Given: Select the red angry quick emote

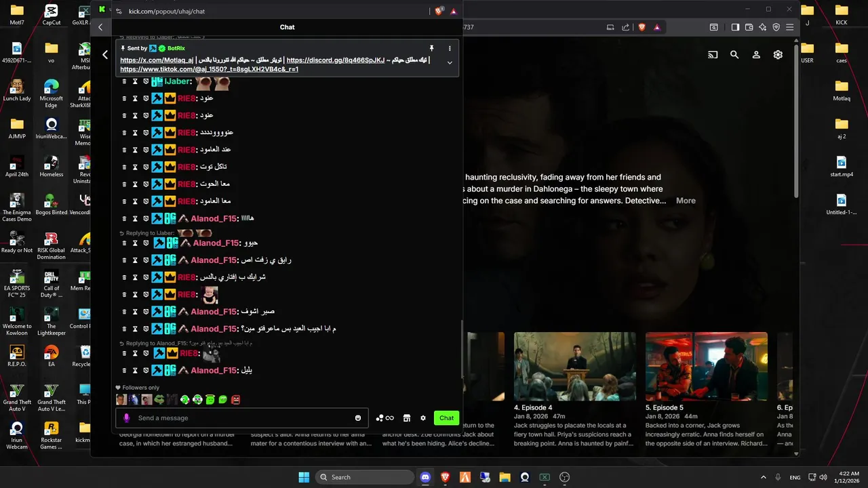Looking at the screenshot, I should click(235, 400).
